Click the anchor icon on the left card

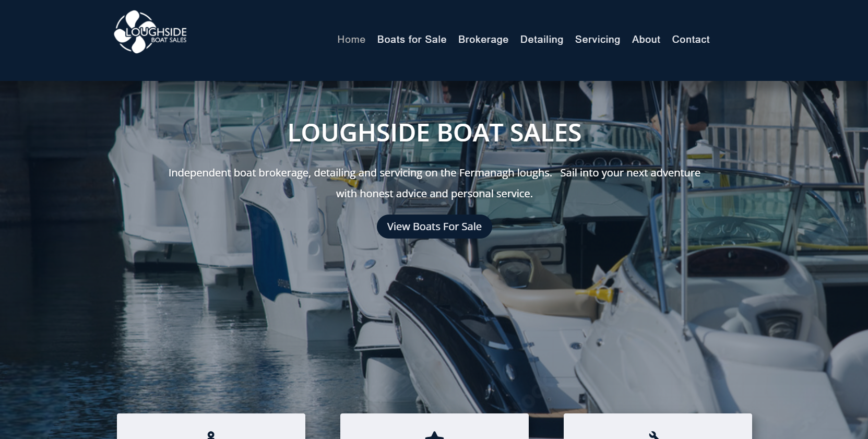click(x=211, y=435)
